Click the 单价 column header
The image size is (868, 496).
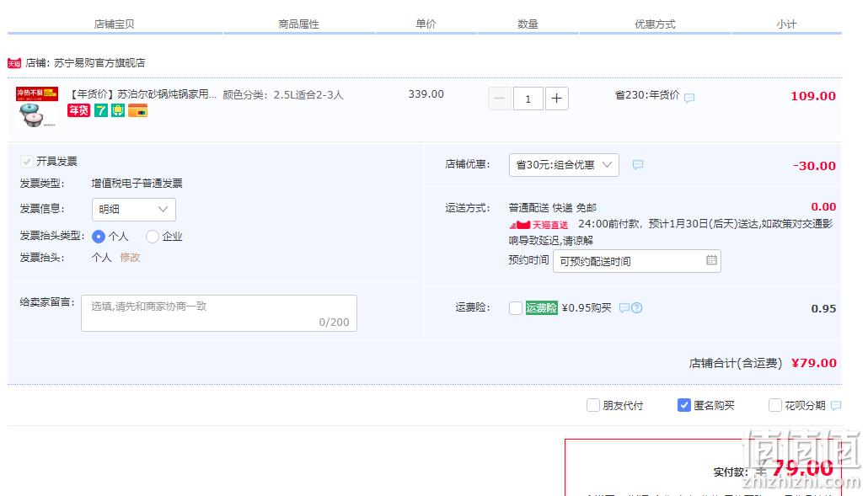tap(426, 24)
